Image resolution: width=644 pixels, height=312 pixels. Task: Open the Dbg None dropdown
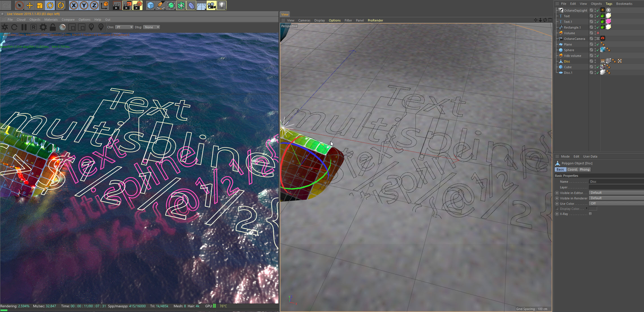tap(152, 27)
